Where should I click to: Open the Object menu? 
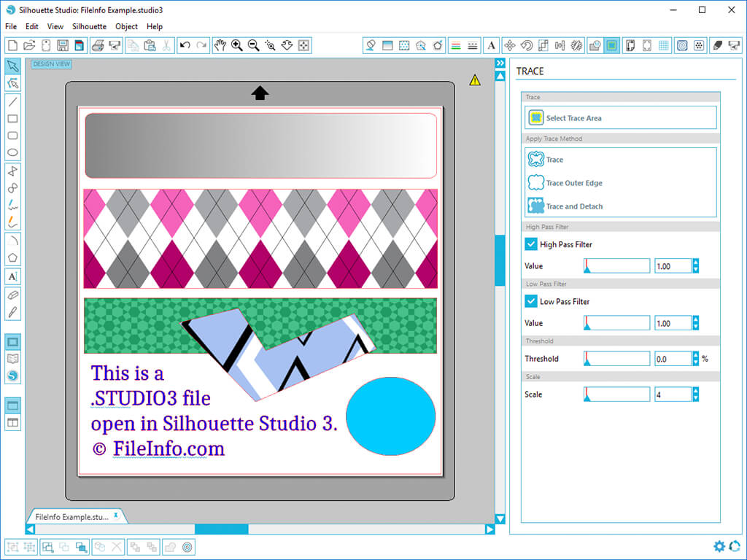(126, 27)
